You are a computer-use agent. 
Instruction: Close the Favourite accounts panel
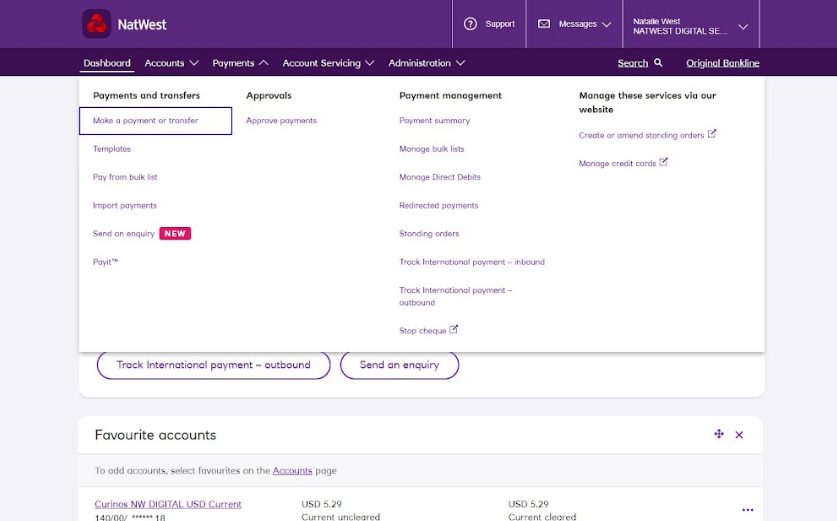(739, 435)
